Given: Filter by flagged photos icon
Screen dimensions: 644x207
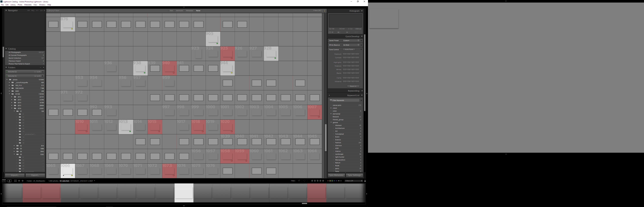Looking at the screenshot, I should 299,181.
